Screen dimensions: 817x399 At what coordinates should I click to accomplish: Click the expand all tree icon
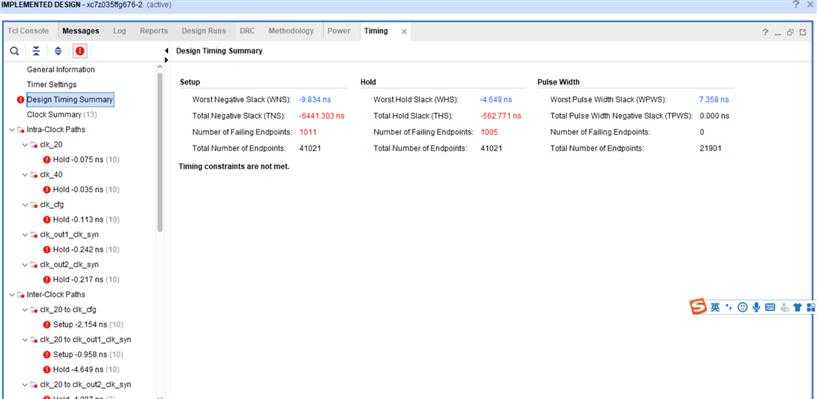pos(58,51)
